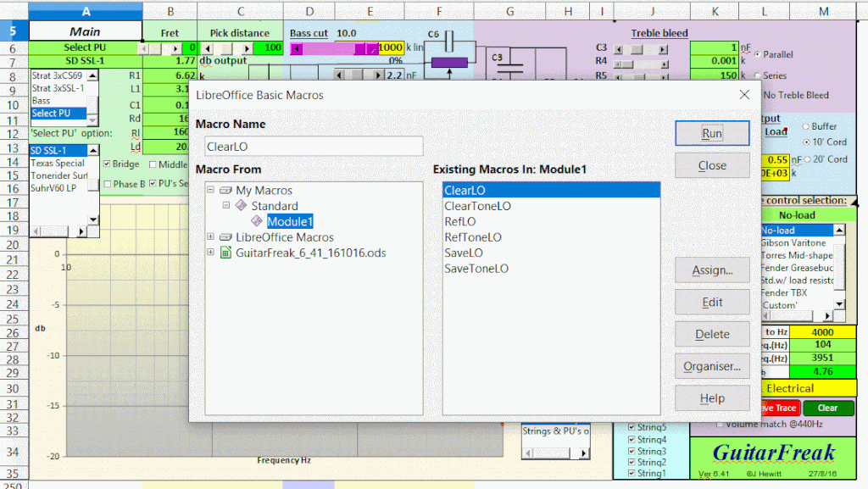The width and height of the screenshot is (868, 489).
Task: Choose Texas Special in Select PU options
Action: coord(58,164)
